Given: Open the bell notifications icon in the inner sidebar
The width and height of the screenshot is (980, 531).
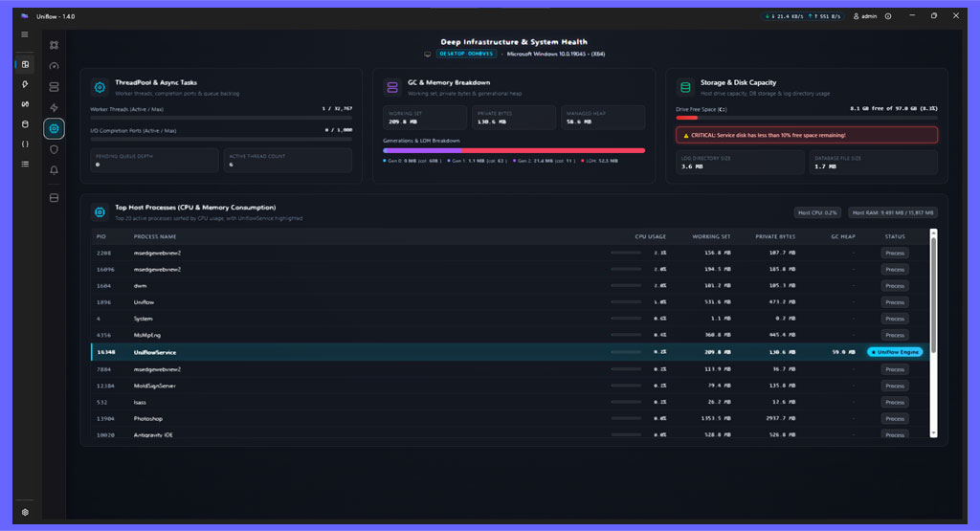Looking at the screenshot, I should point(55,170).
